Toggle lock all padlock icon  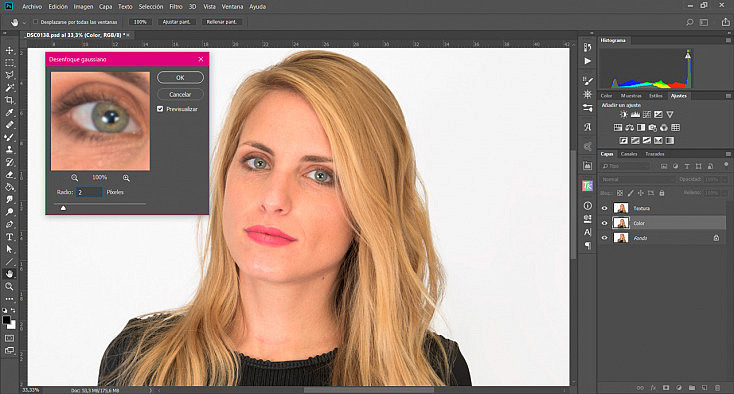tap(662, 193)
